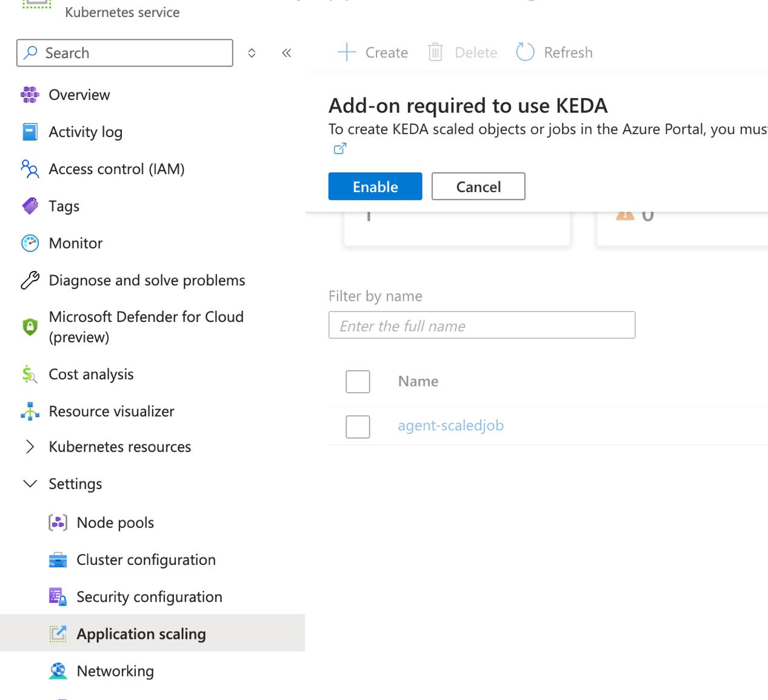Click the Create toolbar button label
Screen dimensions: 768x700
pos(387,53)
